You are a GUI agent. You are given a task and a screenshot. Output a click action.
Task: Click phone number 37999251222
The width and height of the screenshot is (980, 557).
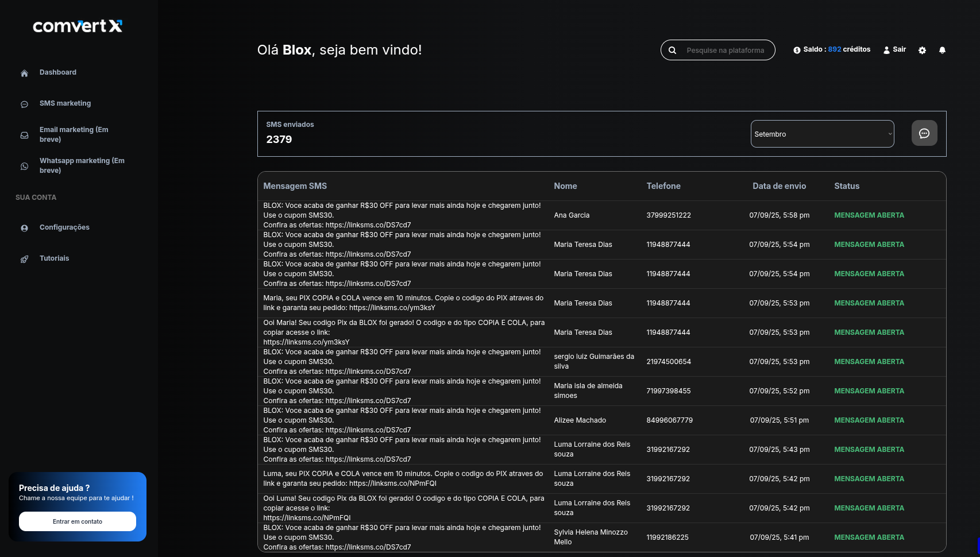[669, 215]
